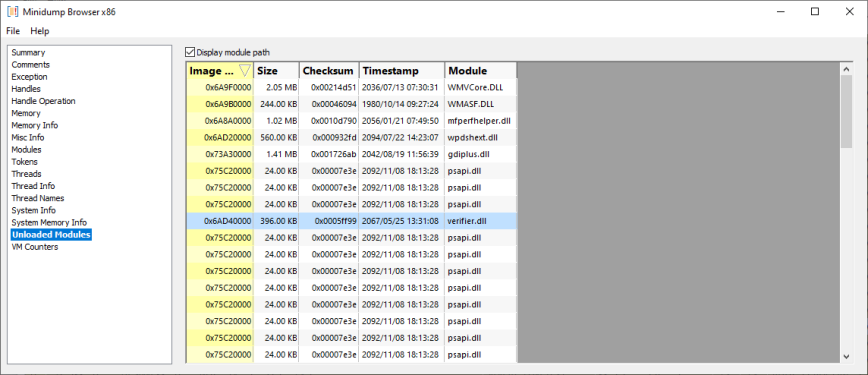Viewport: 868px width, 375px height.
Task: Open the Thread Info section
Action: [x=33, y=187]
